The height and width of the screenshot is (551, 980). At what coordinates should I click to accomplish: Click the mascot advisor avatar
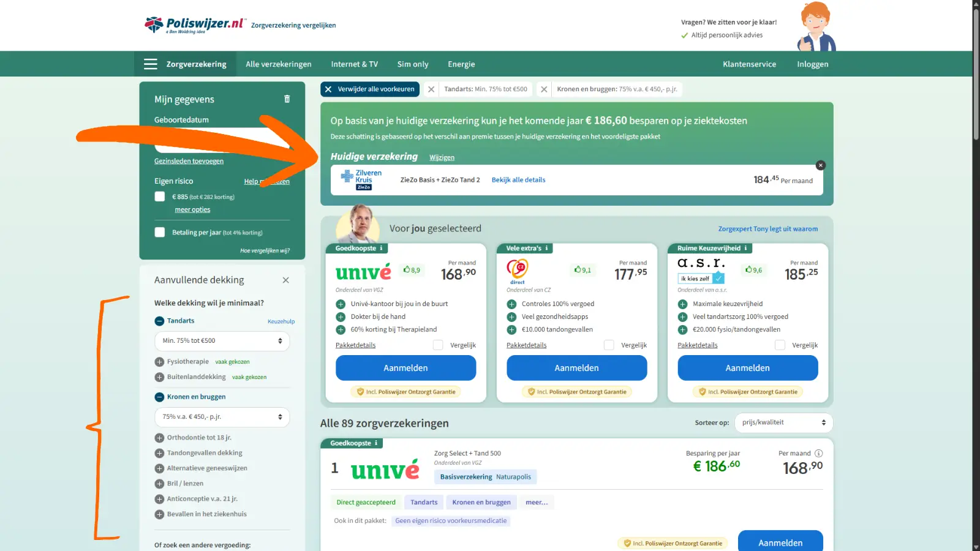[817, 26]
